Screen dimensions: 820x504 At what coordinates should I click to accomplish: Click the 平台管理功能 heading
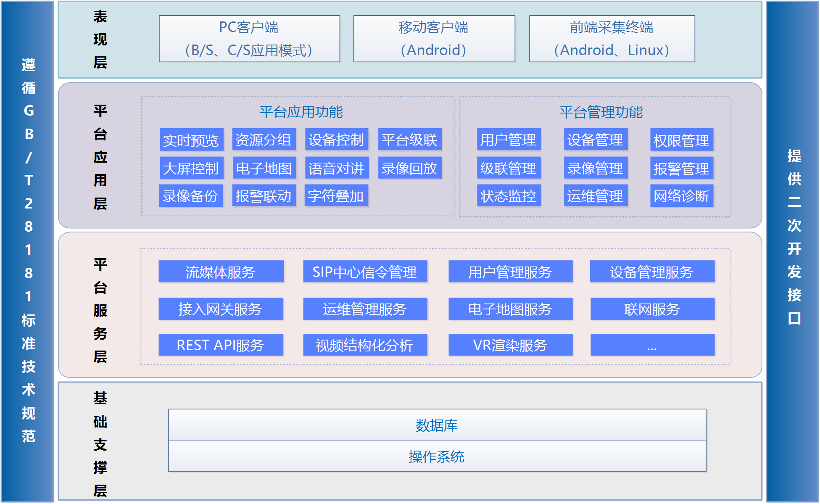[x=601, y=112]
